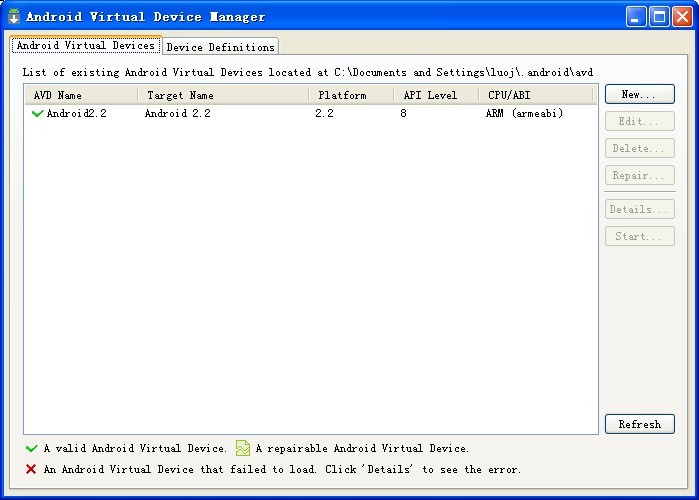
Task: Create a new AVD with New... button
Action: coord(640,94)
